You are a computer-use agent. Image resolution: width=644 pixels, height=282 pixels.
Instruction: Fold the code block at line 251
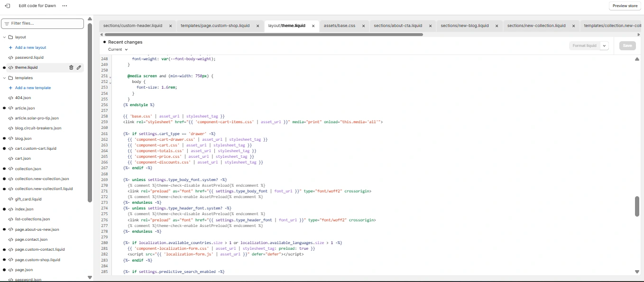110,77
